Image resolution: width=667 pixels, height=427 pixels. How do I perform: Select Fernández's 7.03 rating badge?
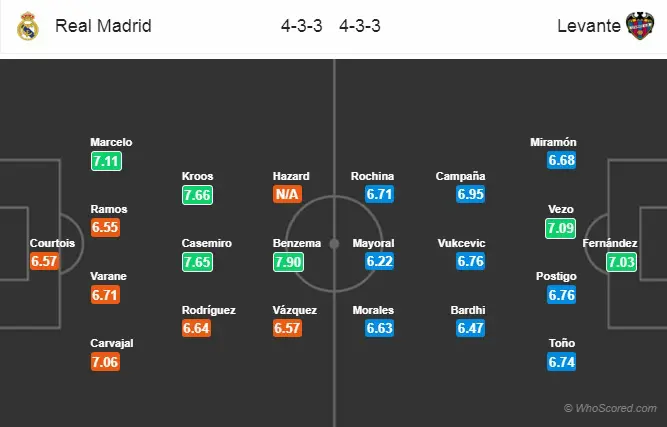pyautogui.click(x=621, y=262)
